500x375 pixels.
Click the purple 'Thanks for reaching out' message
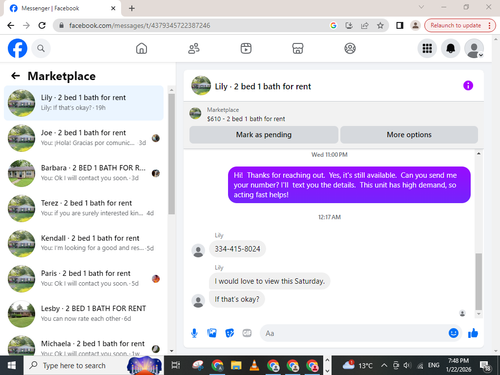pyautogui.click(x=349, y=185)
